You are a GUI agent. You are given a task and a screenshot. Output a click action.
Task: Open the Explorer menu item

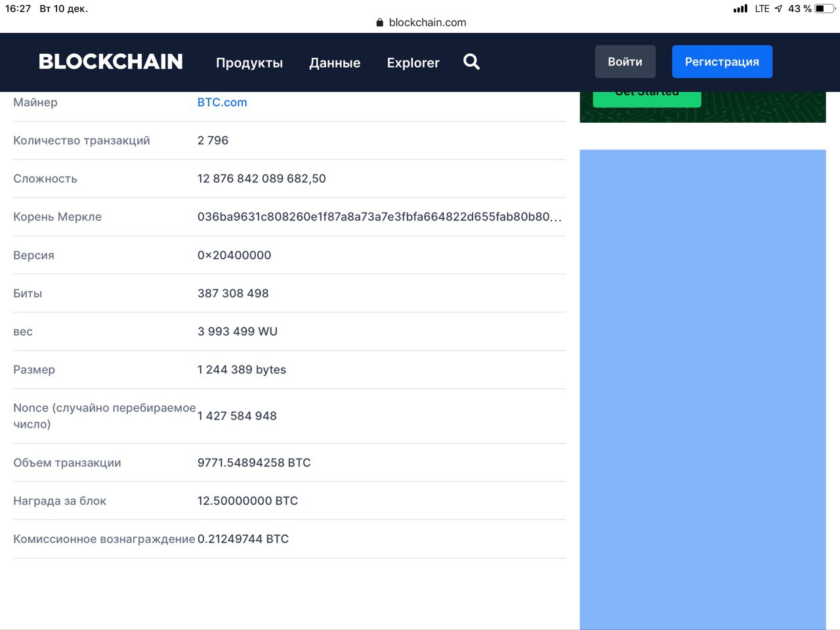coord(413,63)
